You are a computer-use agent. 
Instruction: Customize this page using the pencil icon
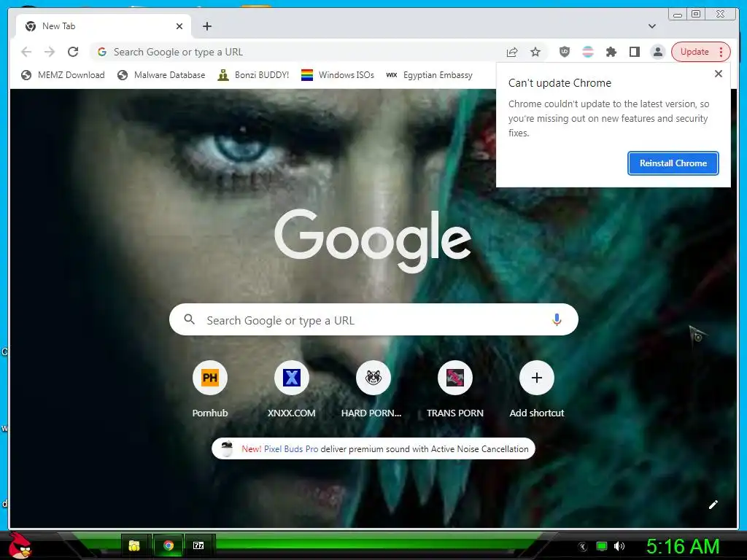pos(713,505)
